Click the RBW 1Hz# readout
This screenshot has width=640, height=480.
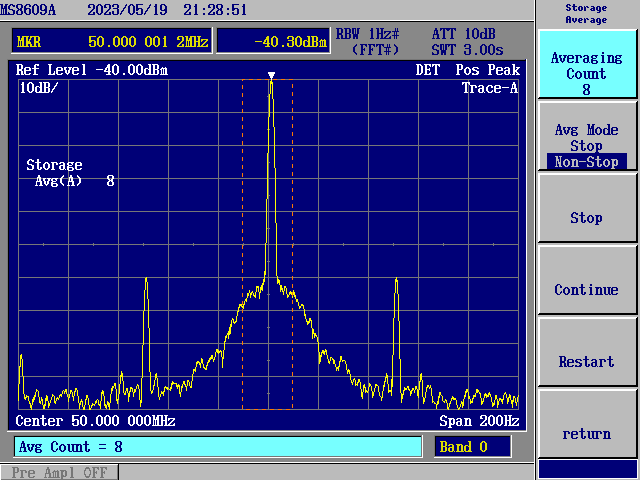coord(367,33)
